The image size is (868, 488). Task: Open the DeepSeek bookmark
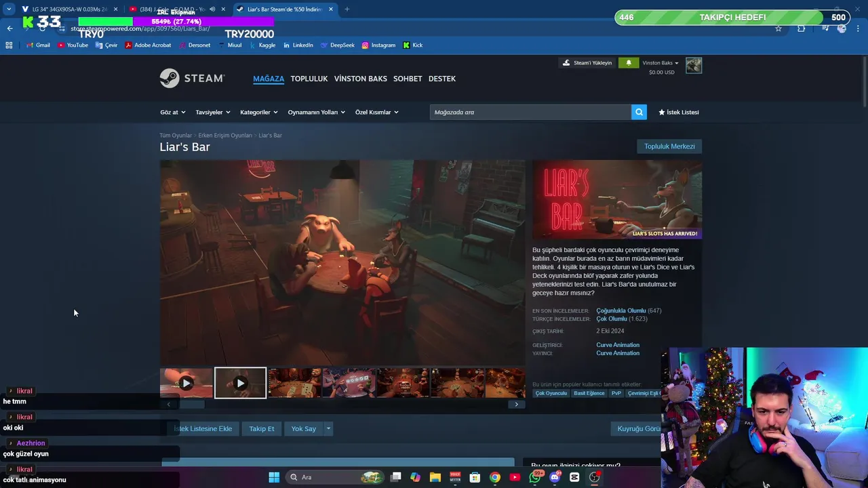(337, 45)
